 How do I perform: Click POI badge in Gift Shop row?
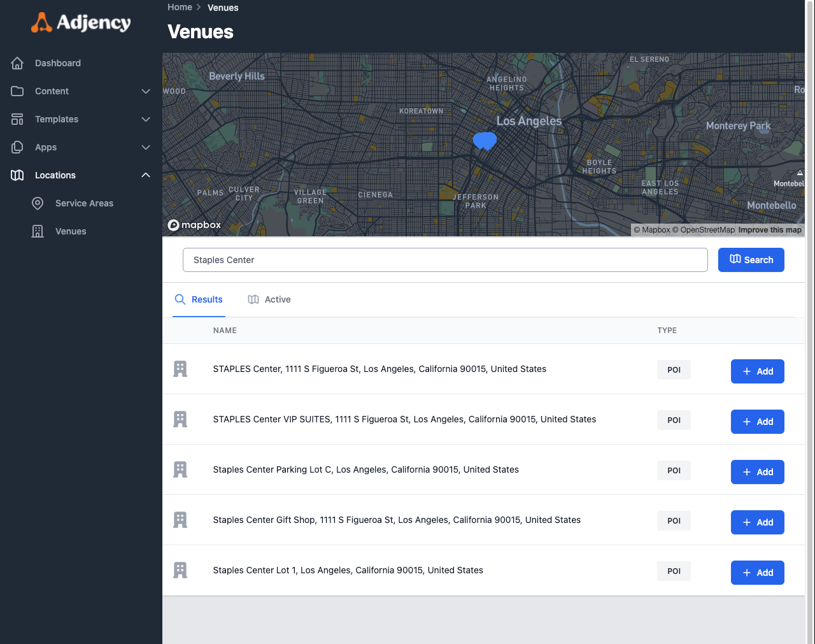(x=674, y=521)
